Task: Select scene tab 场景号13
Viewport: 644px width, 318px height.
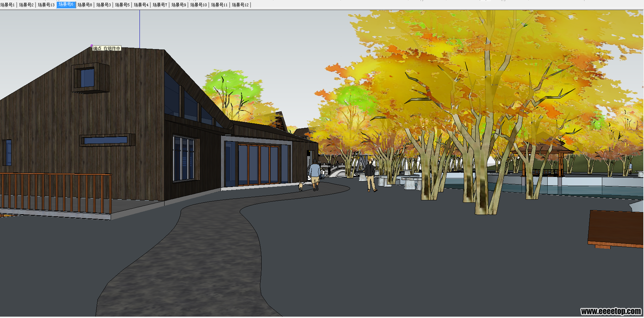Action: pyautogui.click(x=46, y=5)
